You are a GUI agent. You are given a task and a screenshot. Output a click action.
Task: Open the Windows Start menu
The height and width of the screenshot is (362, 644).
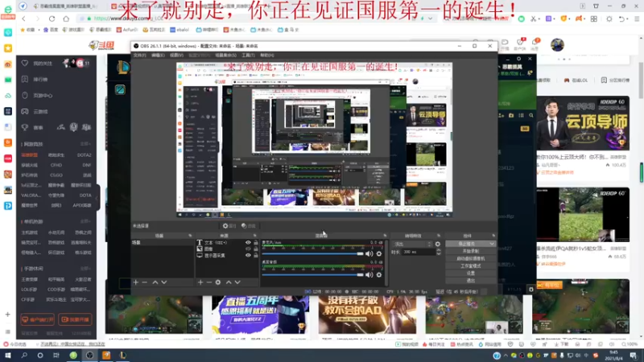tap(8, 356)
